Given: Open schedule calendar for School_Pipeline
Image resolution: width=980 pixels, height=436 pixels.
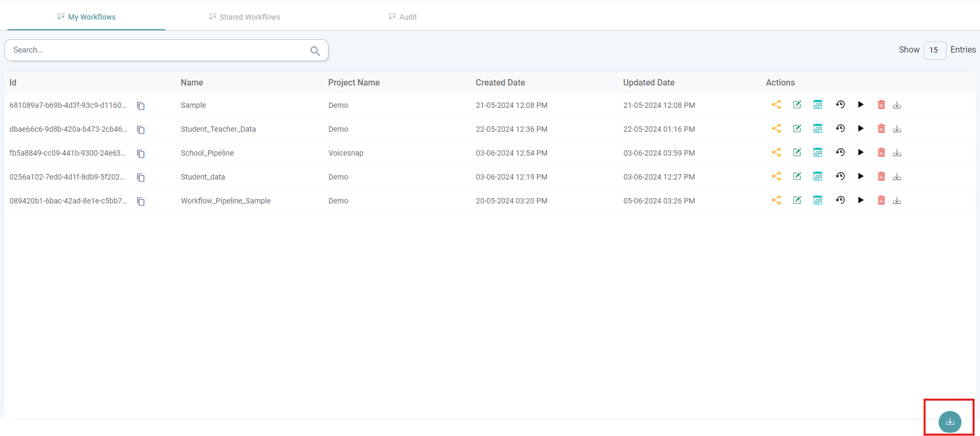Looking at the screenshot, I should pyautogui.click(x=818, y=152).
